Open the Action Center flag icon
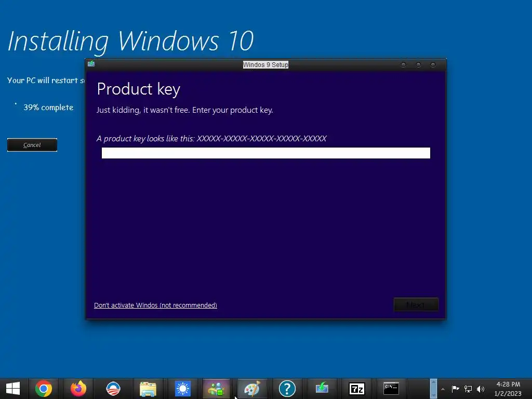 [x=455, y=389]
